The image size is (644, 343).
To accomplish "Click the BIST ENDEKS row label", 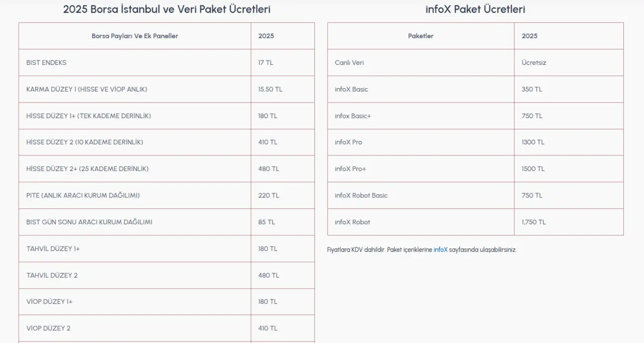I will (46, 63).
